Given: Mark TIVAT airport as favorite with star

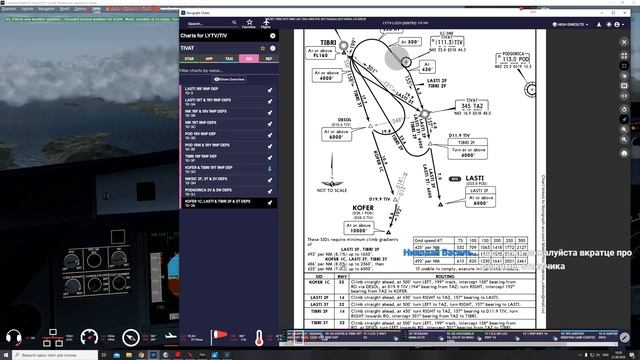Looking at the screenshot, I should tap(262, 48).
